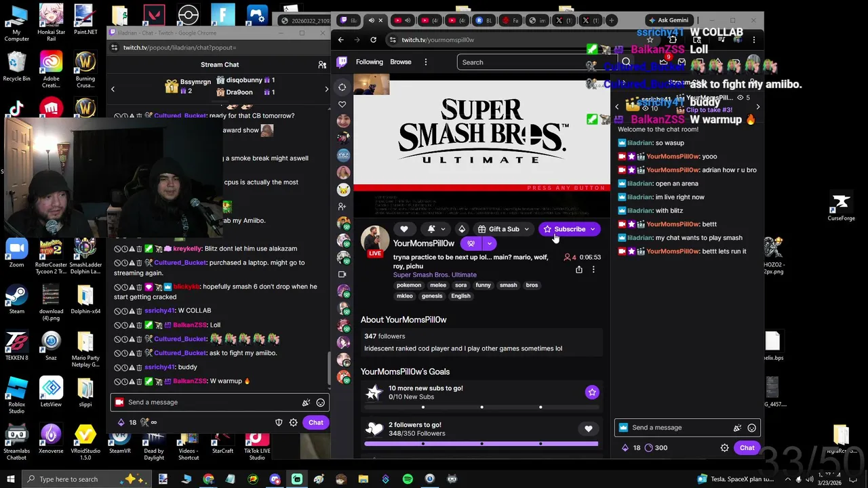The width and height of the screenshot is (868, 488).
Task: Click the heart button on the followers goal
Action: coord(589,428)
